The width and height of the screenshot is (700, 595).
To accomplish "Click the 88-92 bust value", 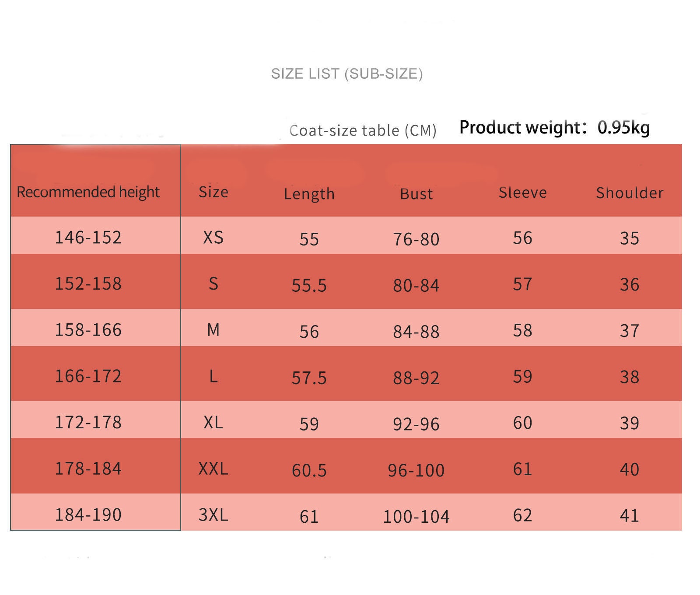I will click(x=416, y=378).
